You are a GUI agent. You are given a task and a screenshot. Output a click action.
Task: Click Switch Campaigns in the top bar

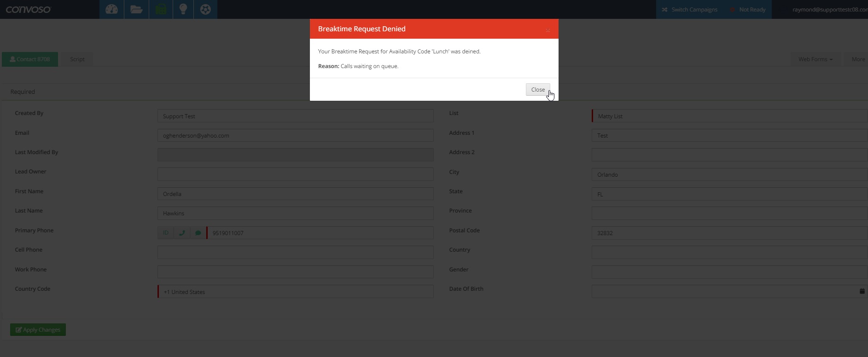pyautogui.click(x=689, y=10)
